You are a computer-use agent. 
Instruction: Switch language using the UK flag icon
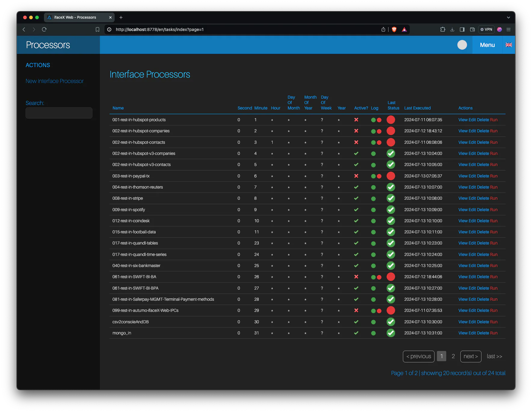click(x=509, y=45)
